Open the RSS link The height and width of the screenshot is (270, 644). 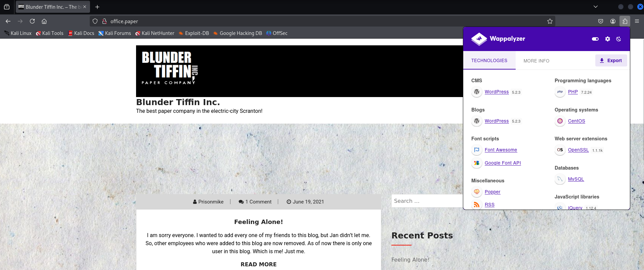click(x=489, y=205)
